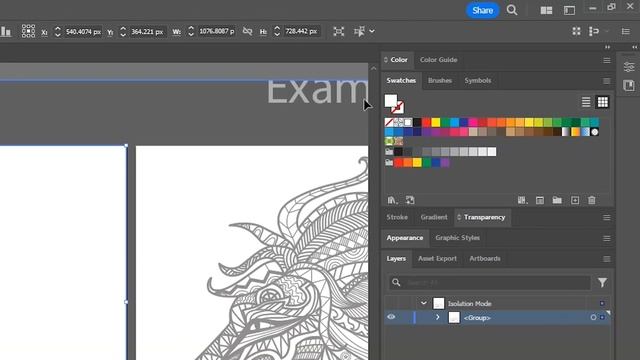The height and width of the screenshot is (360, 640).
Task: Toggle constrain width and height proportions link
Action: [247, 31]
